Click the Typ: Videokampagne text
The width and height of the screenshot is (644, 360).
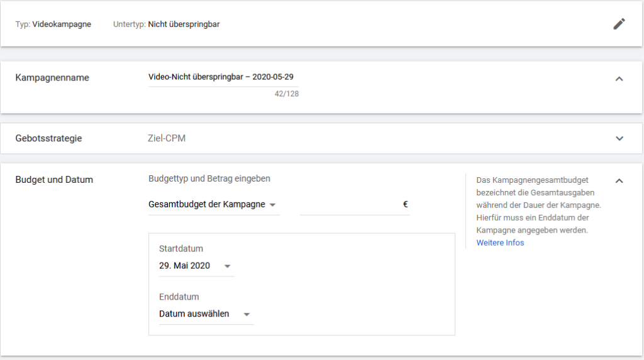[53, 25]
